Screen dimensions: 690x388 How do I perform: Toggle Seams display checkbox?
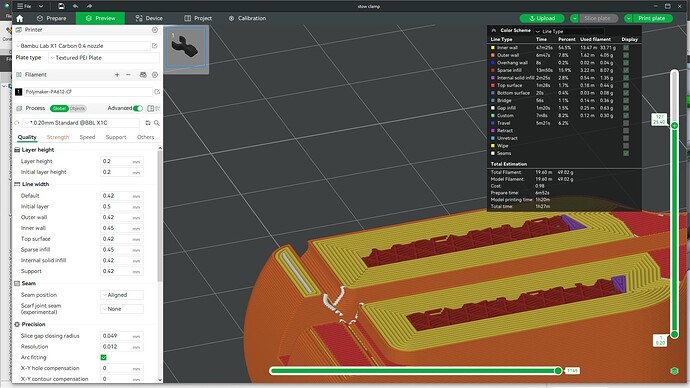click(x=626, y=153)
